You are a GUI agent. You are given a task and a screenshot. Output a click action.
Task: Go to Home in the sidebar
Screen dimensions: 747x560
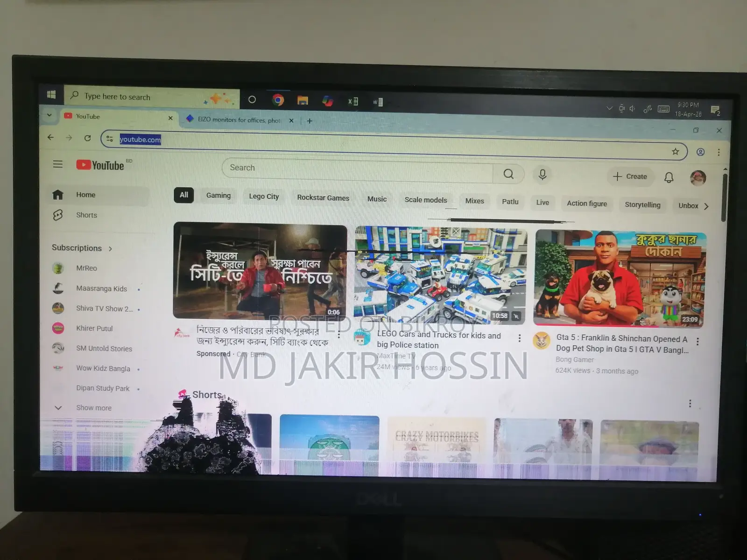98,195
